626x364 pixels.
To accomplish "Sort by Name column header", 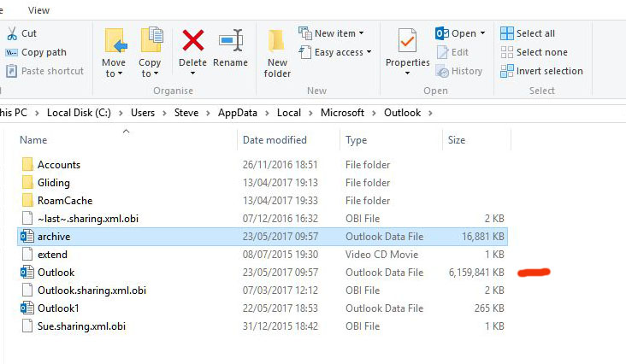I will (x=33, y=140).
